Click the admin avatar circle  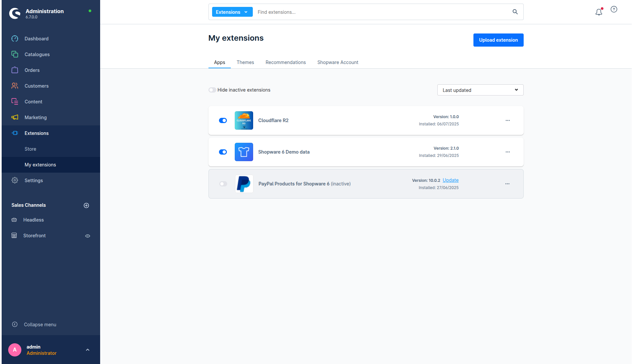point(15,350)
